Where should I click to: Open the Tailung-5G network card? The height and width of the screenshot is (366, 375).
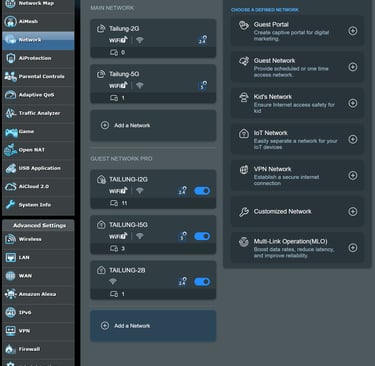[153, 84]
